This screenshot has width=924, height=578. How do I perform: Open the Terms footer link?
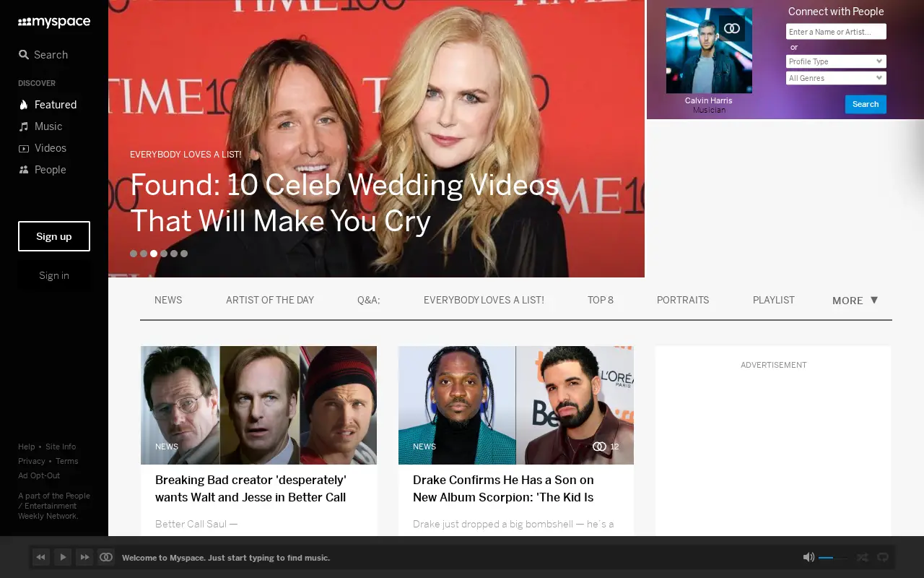pos(67,461)
